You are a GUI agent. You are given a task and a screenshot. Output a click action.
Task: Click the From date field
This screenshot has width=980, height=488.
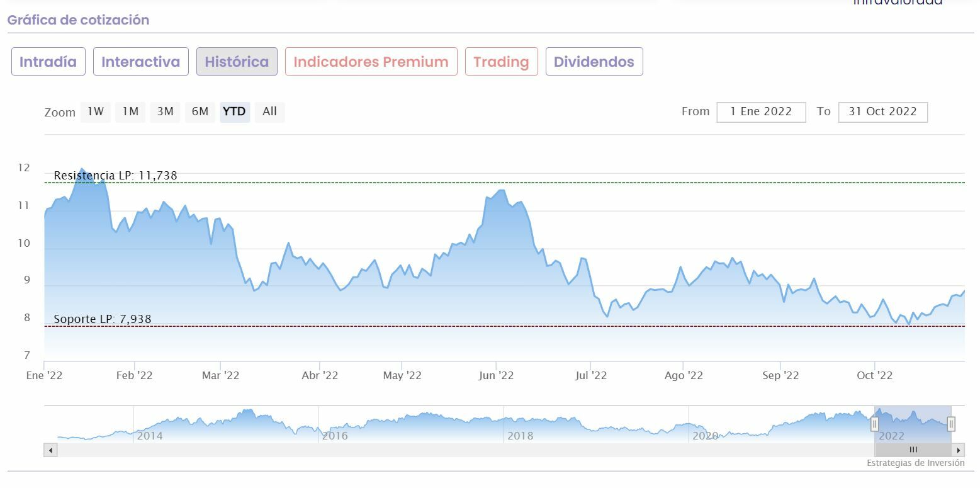click(761, 112)
